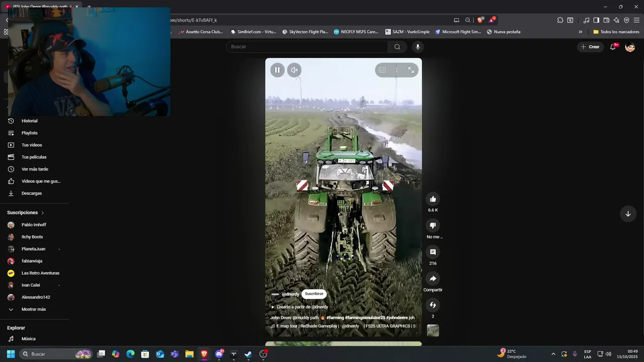Dislike the Short (No me gusta)

click(433, 226)
